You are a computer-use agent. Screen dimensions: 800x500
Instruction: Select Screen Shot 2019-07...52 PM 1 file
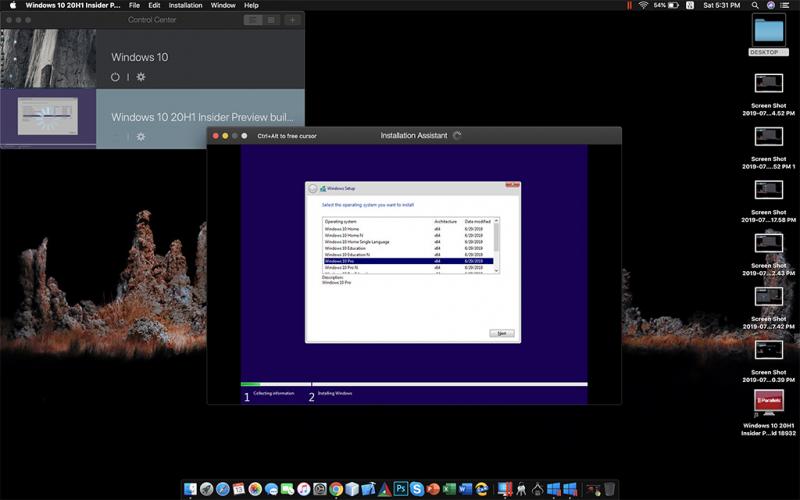click(768, 137)
